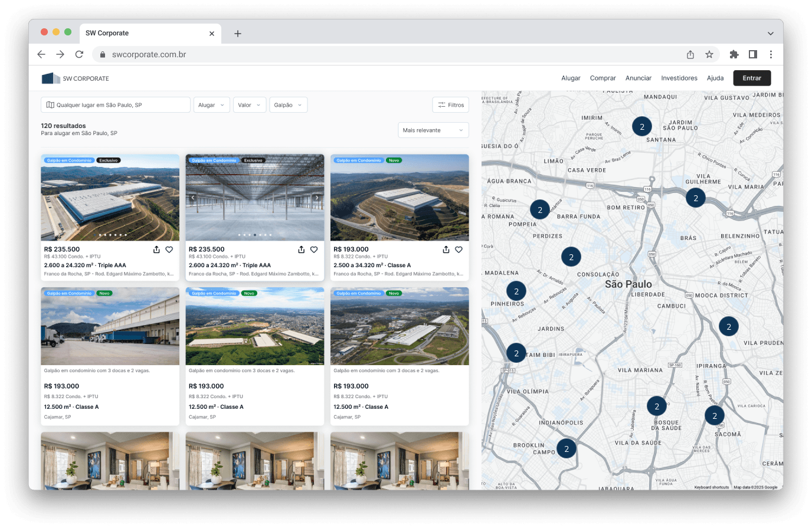Bookmark page with star icon
This screenshot has width=812, height=528.
[709, 54]
